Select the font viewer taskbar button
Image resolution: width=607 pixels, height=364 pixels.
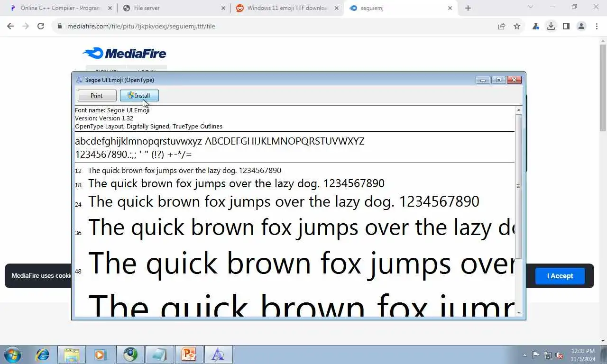[x=219, y=355]
